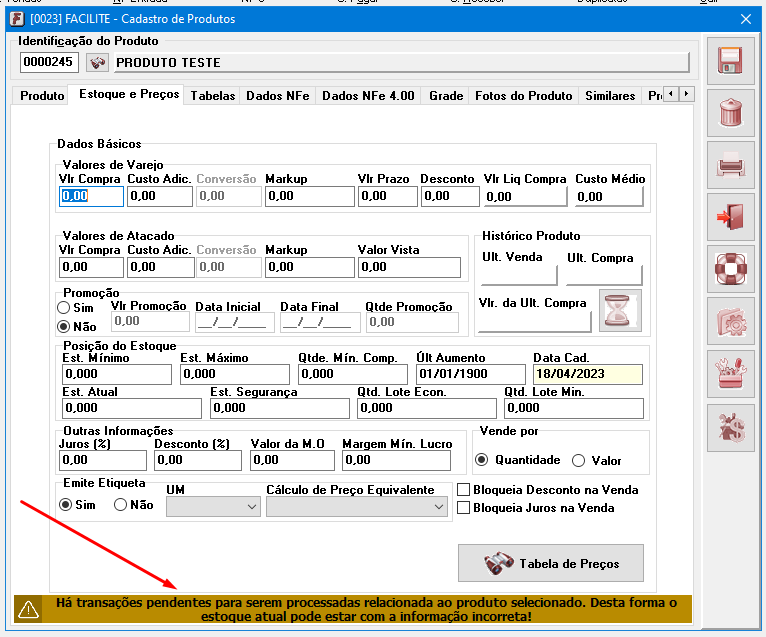Screen dimensions: 766x637
Task: Open the lifebuoy help icon
Action: point(730,269)
